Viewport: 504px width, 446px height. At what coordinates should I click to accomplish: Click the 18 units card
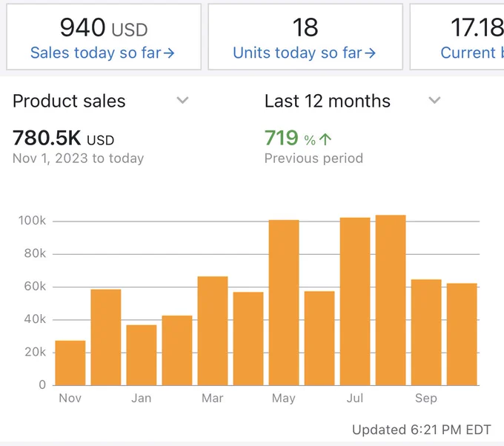(305, 36)
